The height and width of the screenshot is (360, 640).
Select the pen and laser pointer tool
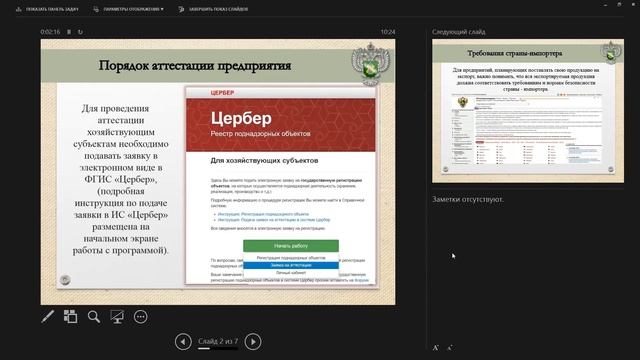(48, 317)
